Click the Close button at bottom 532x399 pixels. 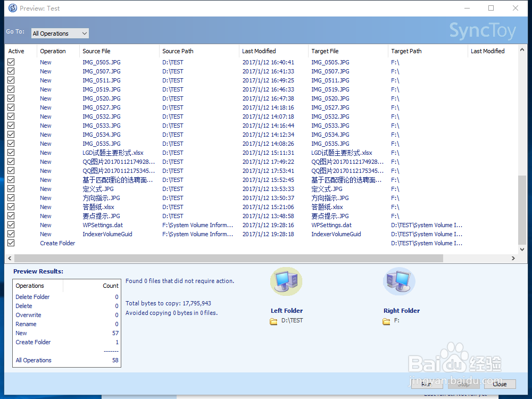[500, 384]
